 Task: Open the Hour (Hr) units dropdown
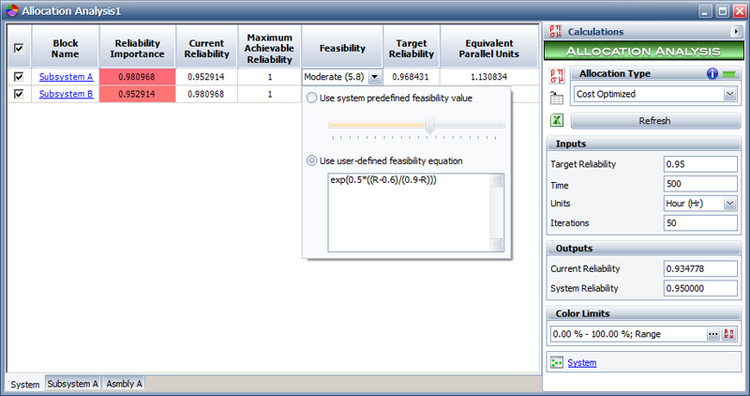(x=729, y=204)
